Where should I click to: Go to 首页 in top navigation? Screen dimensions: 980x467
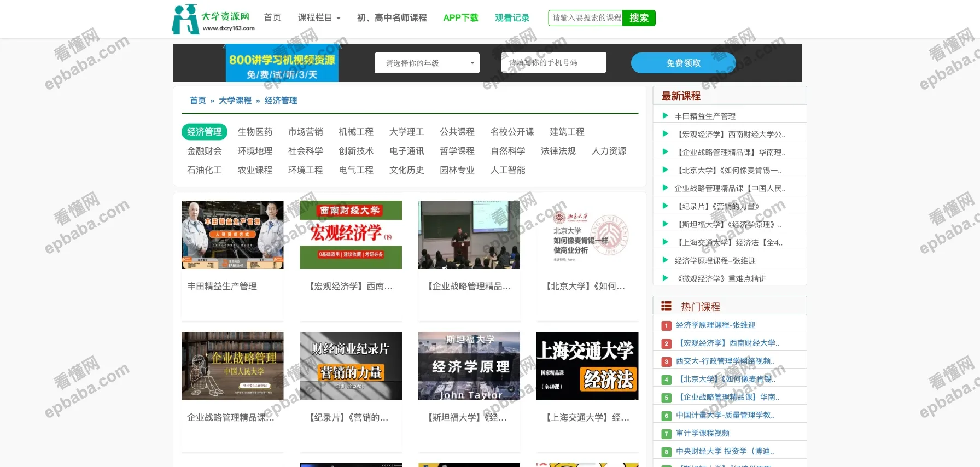[x=272, y=17]
